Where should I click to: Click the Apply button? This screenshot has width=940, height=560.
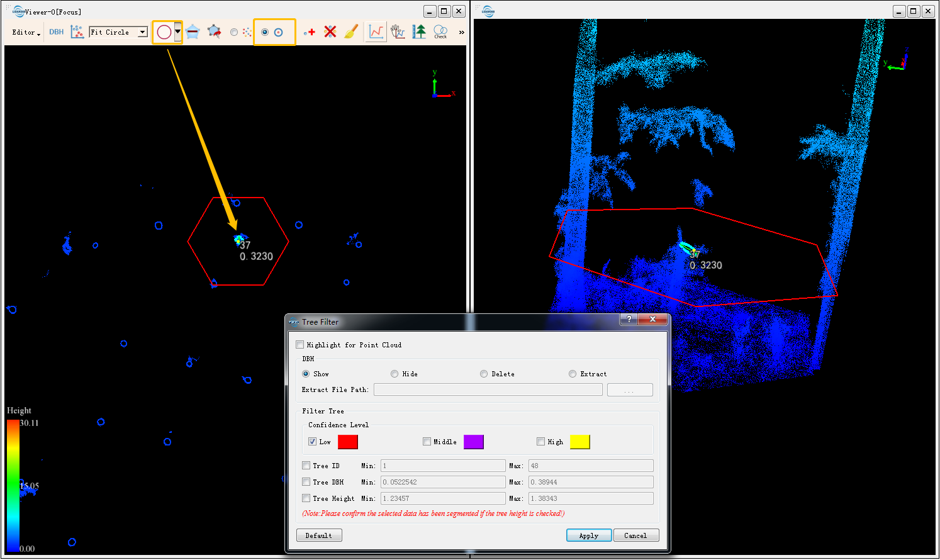tap(589, 535)
